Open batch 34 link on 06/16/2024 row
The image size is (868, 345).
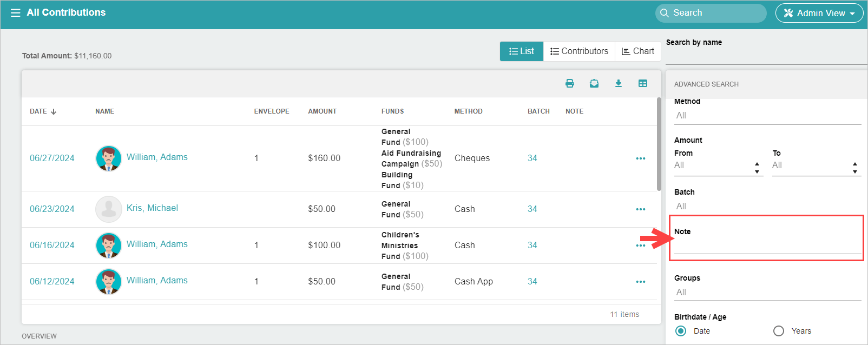click(x=532, y=246)
